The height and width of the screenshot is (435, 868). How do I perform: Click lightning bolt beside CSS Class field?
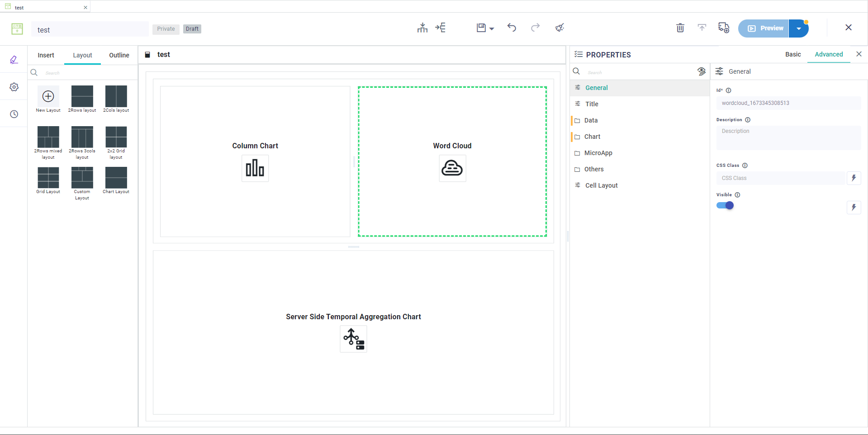coord(854,178)
